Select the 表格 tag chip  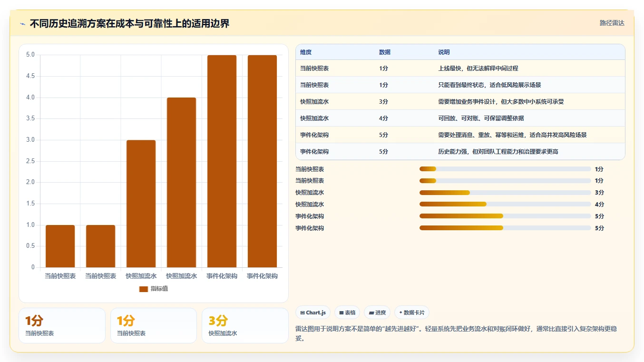click(x=347, y=313)
